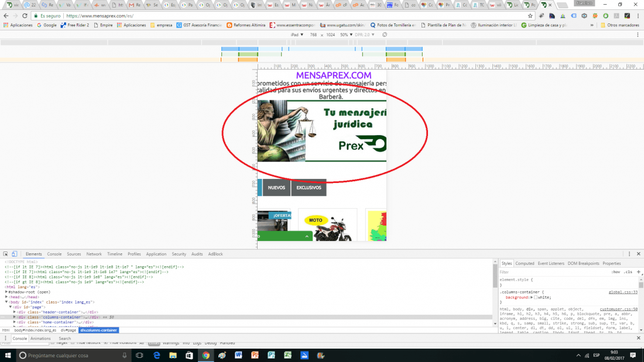Close the console drawer
This screenshot has width=644, height=362.
[x=639, y=338]
